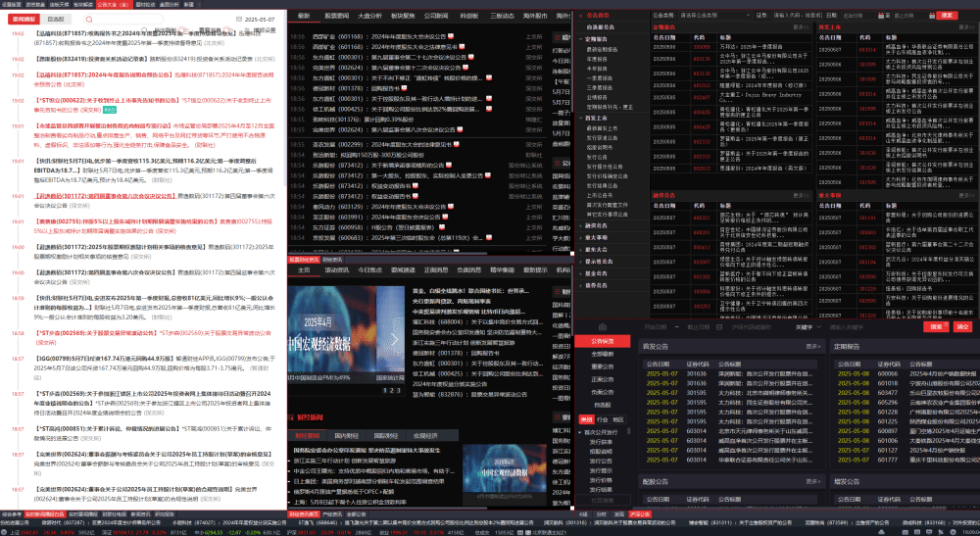Collapse the 首次公开发行 tree node

click(x=580, y=432)
